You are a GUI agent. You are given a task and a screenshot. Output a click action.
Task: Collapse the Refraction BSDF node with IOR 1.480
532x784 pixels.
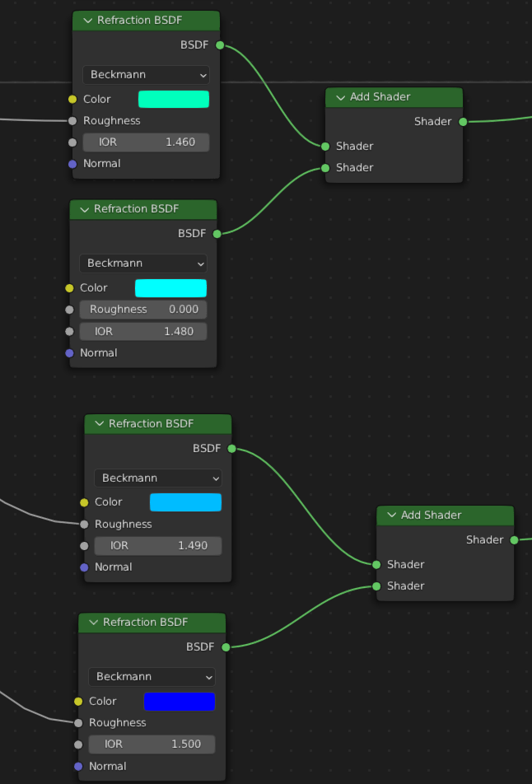(85, 209)
